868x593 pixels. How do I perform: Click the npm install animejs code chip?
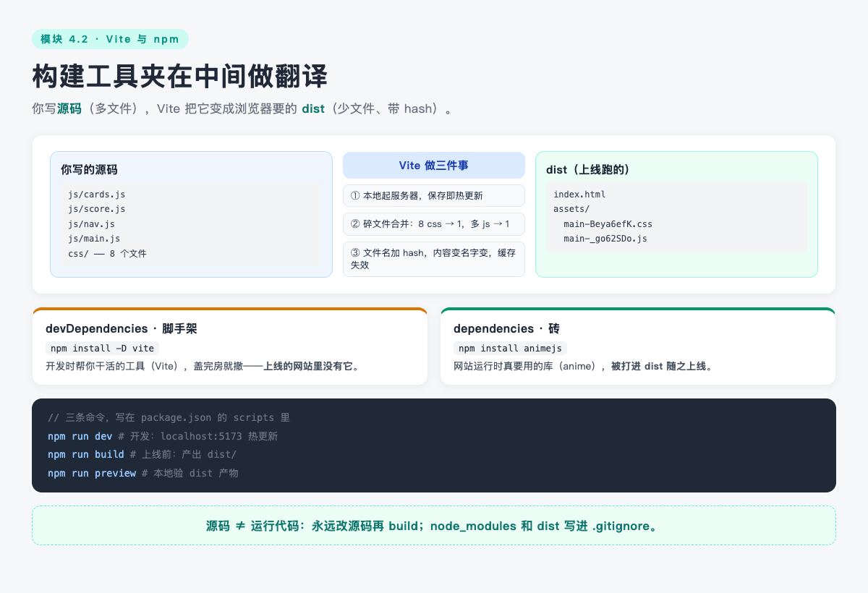[x=511, y=348]
